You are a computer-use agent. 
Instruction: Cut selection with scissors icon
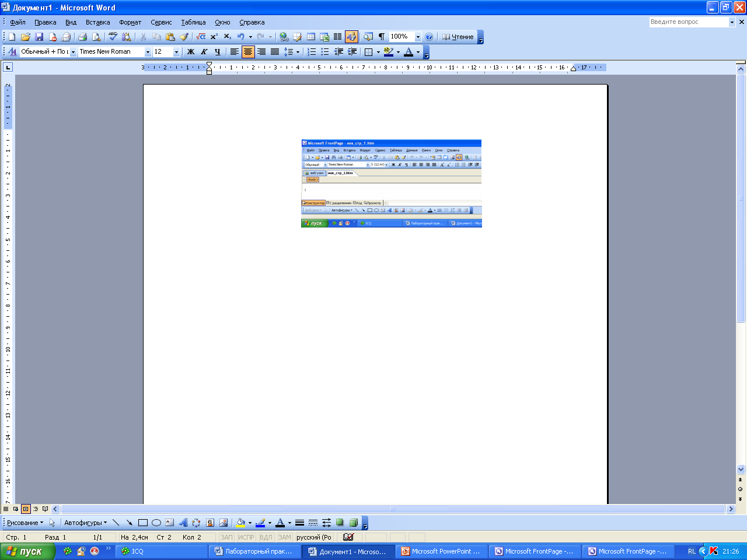143,37
